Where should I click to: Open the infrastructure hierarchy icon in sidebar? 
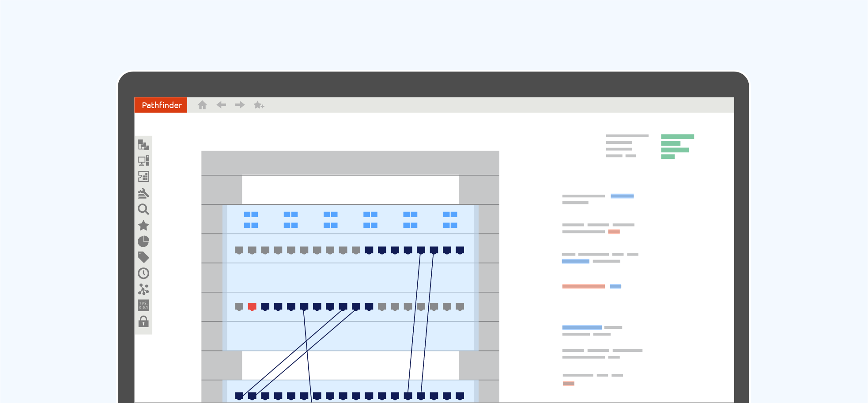(143, 145)
